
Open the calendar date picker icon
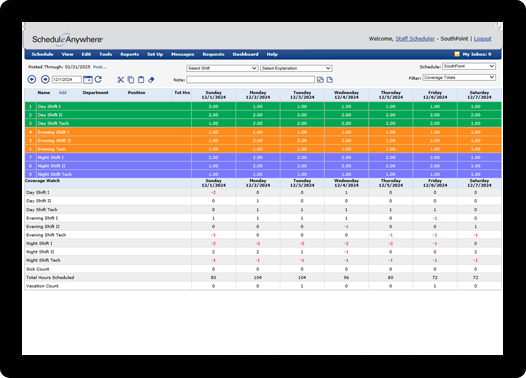(x=88, y=79)
